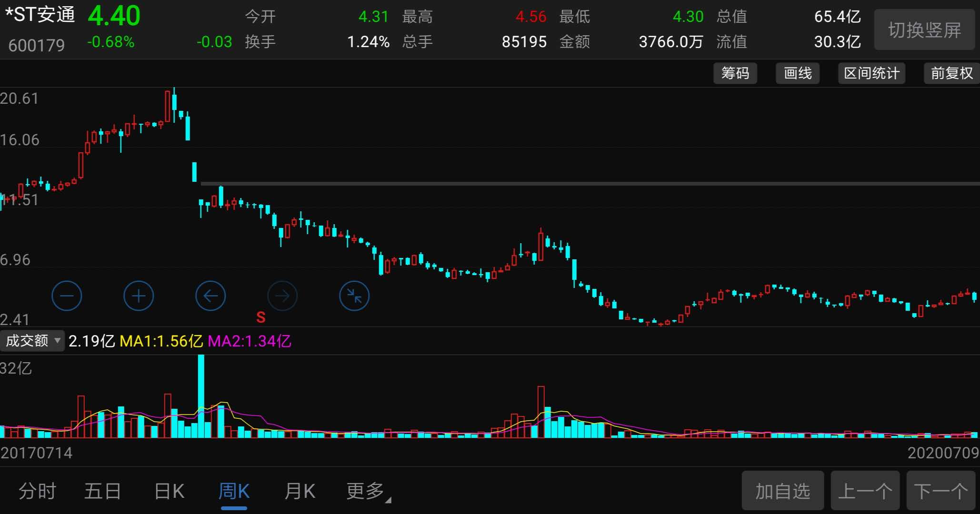Tap the 金额 value 3766.0万
Image resolution: width=980 pixels, height=514 pixels.
pos(671,42)
